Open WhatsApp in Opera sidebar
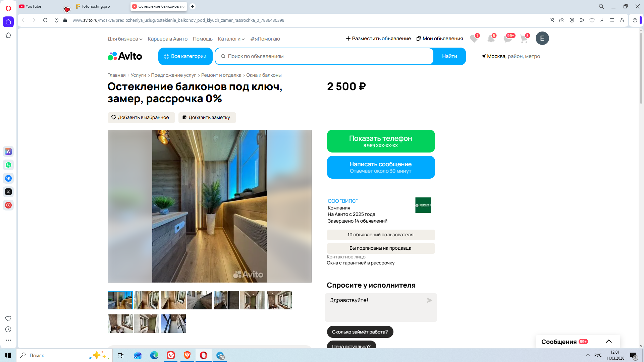 [8, 165]
